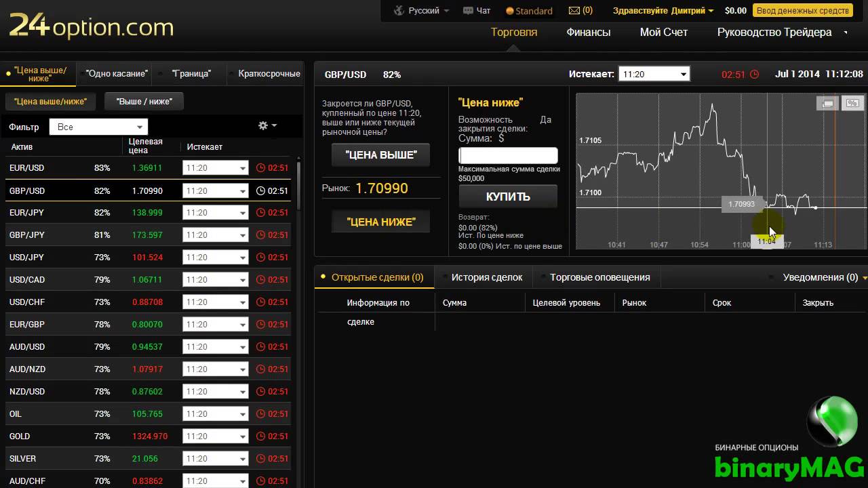This screenshot has width=868, height=488.
Task: Click the clock icon in USD/JPY row
Action: (x=261, y=258)
